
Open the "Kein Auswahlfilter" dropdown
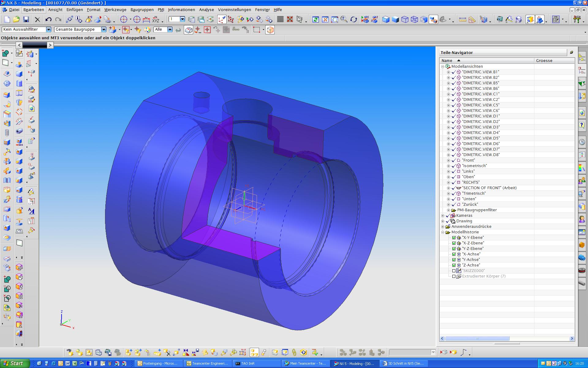pos(48,29)
